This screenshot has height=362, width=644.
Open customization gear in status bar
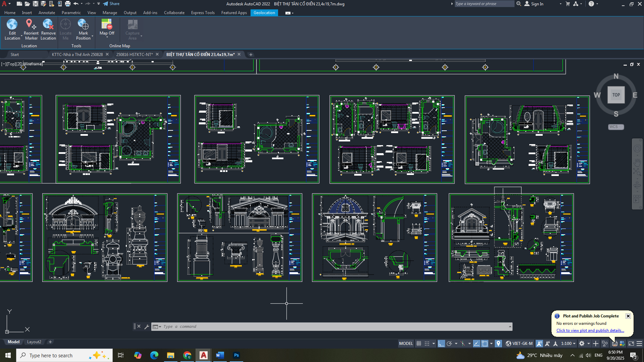(582, 344)
